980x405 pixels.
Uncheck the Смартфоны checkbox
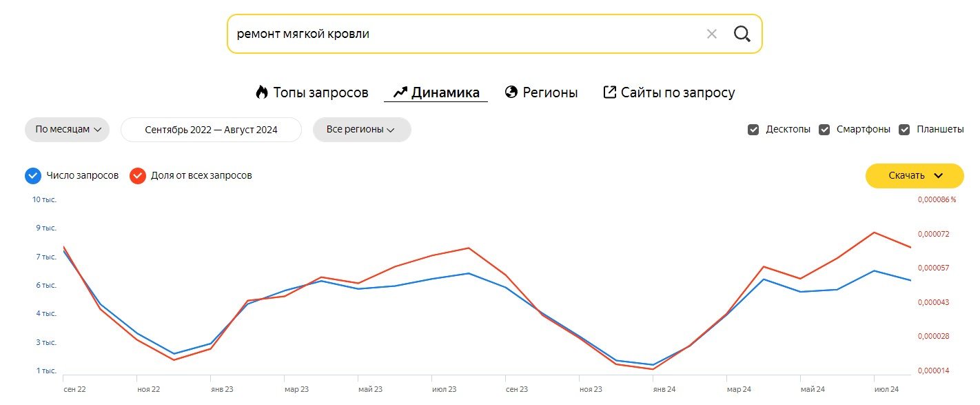point(824,130)
